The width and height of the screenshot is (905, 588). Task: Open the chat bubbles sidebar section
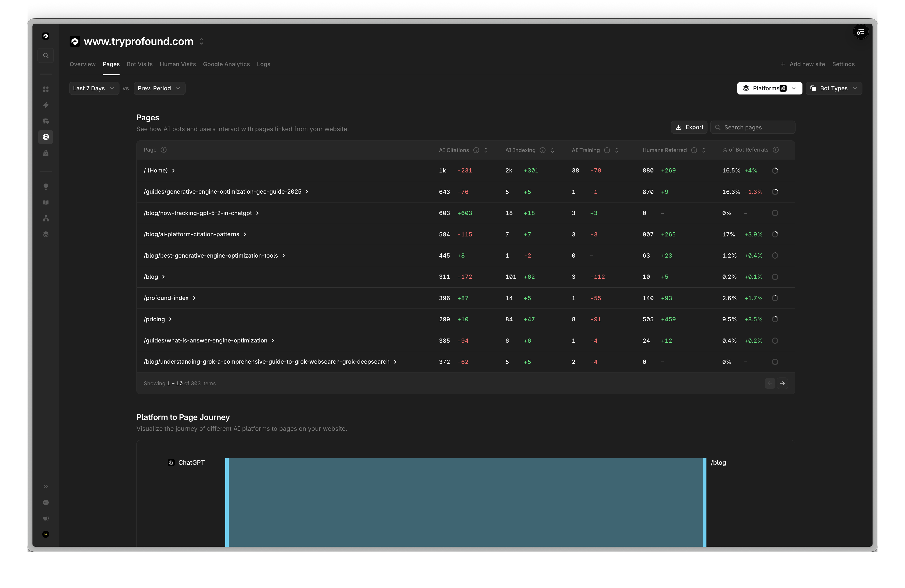pyautogui.click(x=46, y=121)
